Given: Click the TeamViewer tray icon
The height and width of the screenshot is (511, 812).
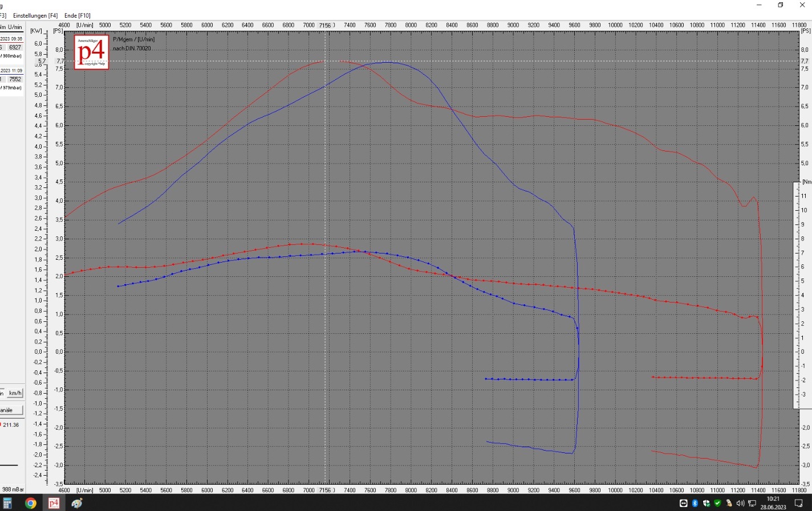Looking at the screenshot, I should [x=683, y=503].
